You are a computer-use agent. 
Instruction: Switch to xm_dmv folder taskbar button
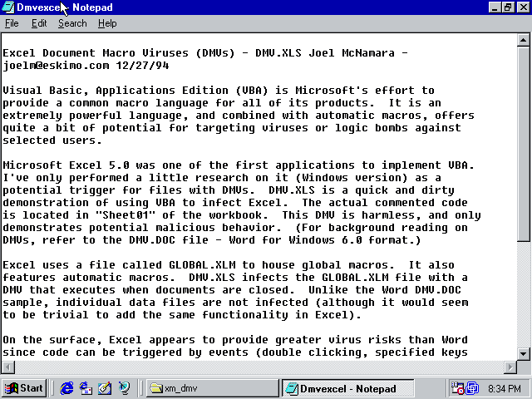pyautogui.click(x=213, y=388)
